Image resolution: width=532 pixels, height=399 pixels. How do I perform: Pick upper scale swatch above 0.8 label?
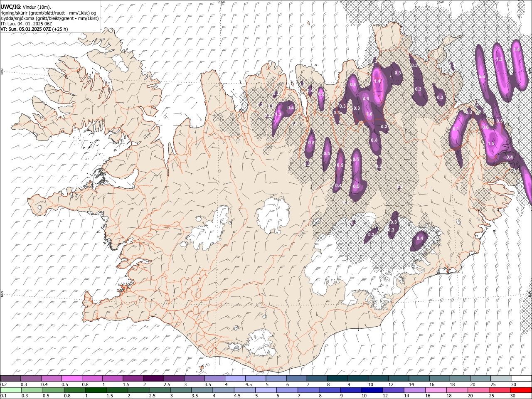click(x=92, y=378)
